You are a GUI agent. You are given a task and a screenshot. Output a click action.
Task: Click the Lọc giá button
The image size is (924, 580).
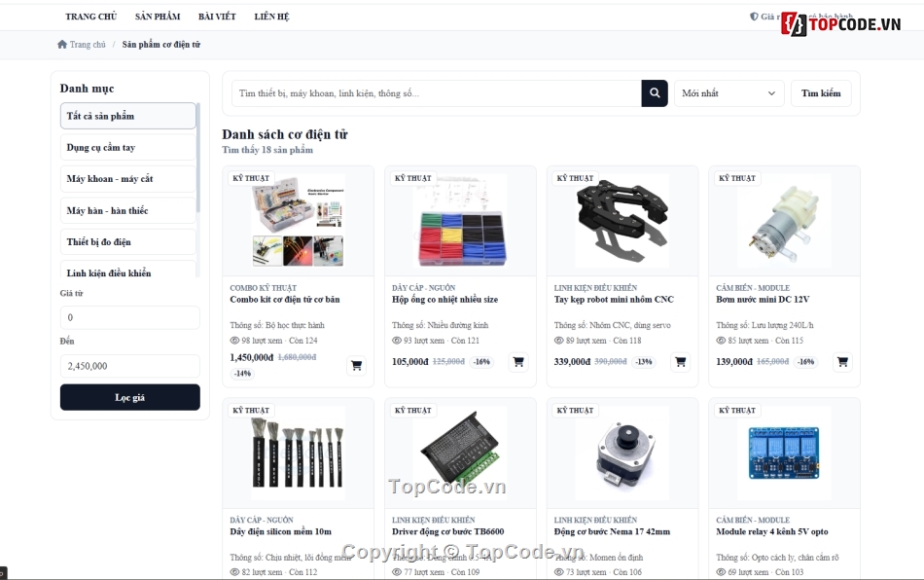(x=129, y=397)
